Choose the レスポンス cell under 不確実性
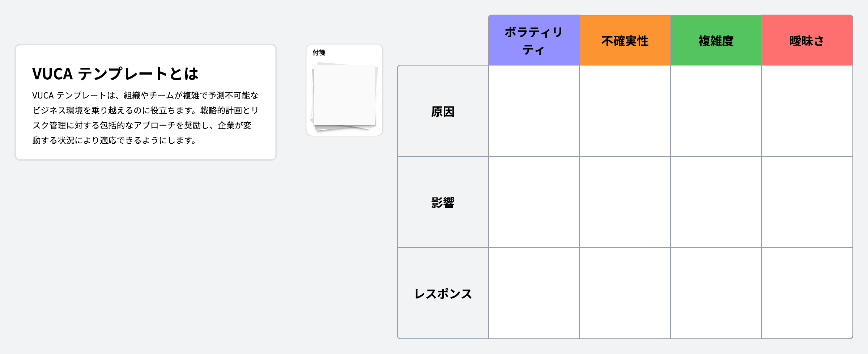Viewport: 868px width, 354px height. (625, 294)
